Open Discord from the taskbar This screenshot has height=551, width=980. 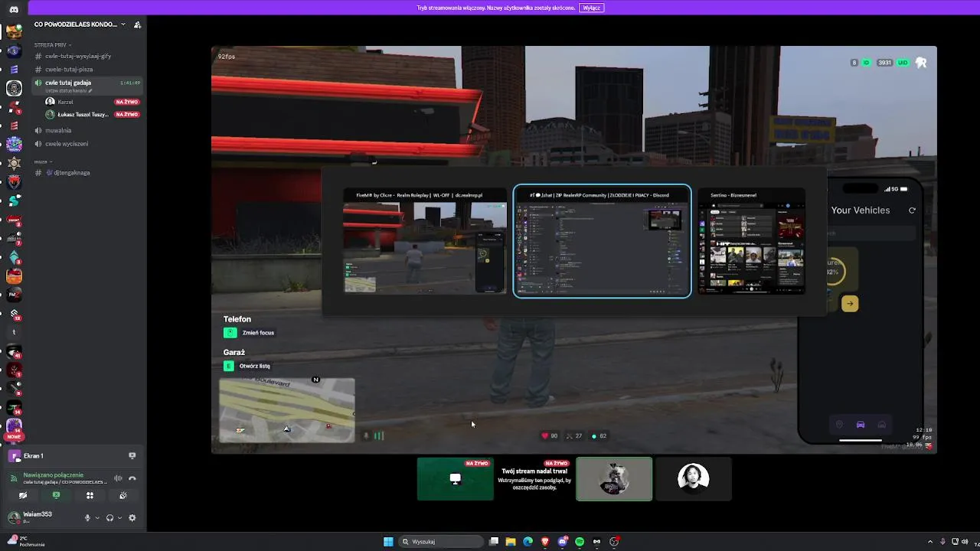tap(563, 542)
